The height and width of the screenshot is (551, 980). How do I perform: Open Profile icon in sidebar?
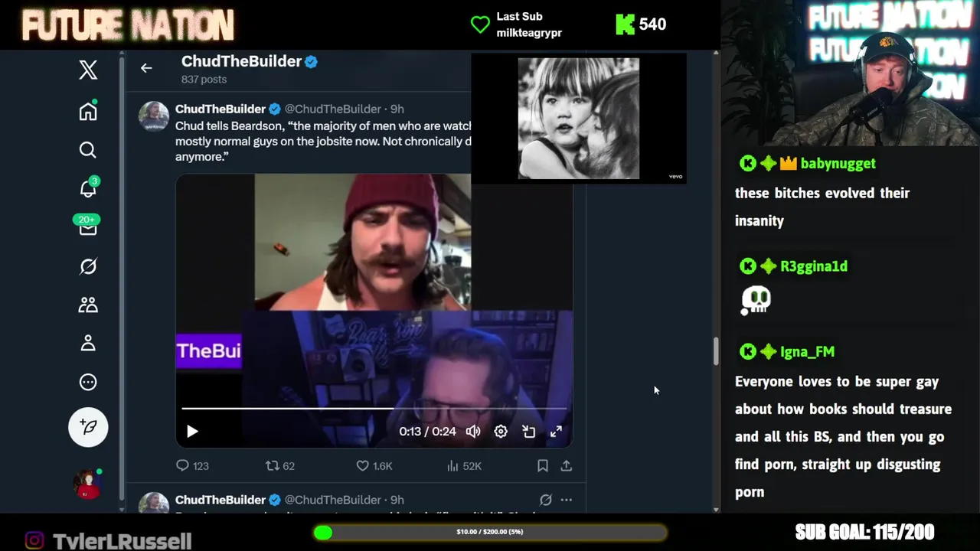point(88,344)
